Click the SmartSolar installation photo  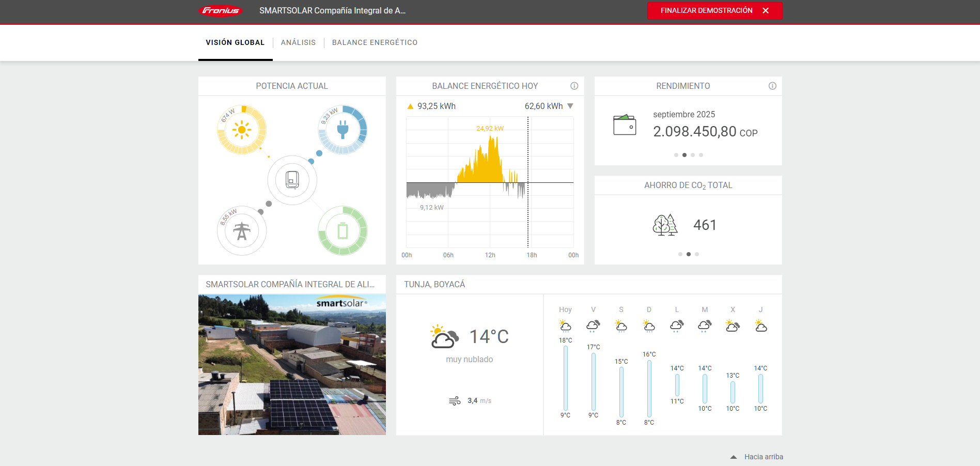(x=292, y=364)
